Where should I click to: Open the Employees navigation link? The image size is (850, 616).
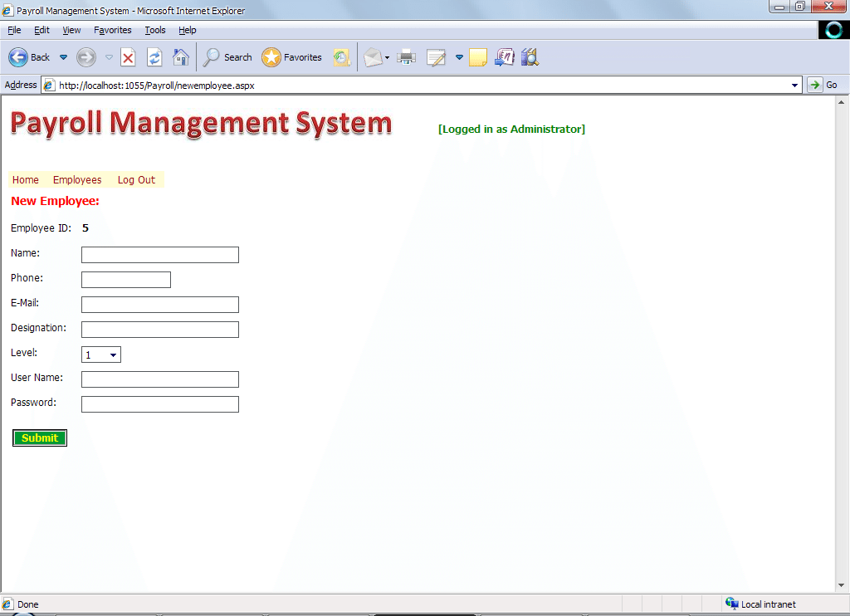pos(77,180)
